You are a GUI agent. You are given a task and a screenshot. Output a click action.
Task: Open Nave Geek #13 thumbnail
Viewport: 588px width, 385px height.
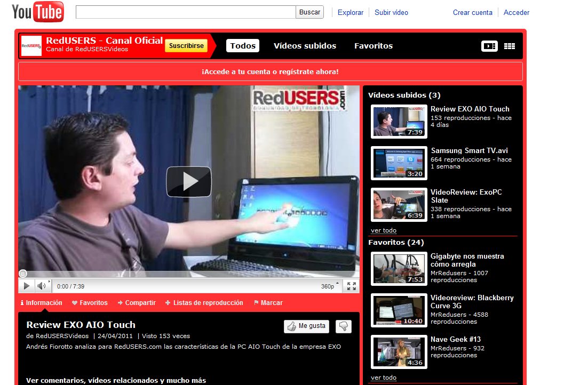coord(399,352)
